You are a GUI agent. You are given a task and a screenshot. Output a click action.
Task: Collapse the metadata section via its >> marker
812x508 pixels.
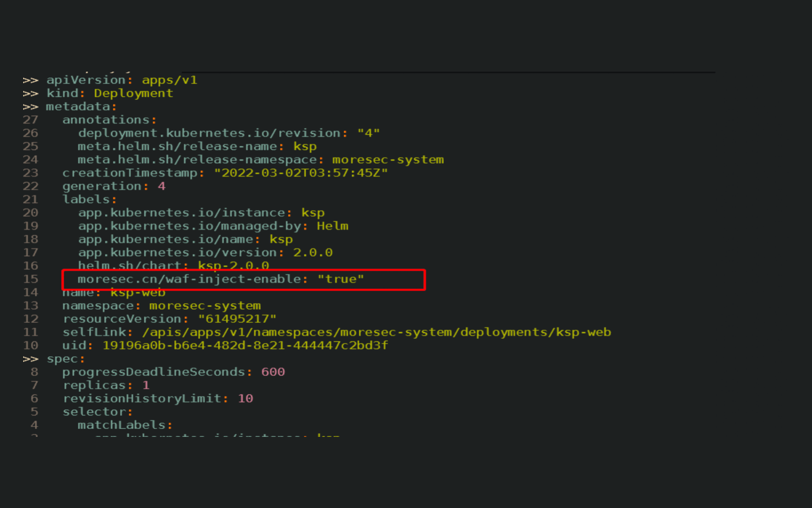pyautogui.click(x=30, y=107)
